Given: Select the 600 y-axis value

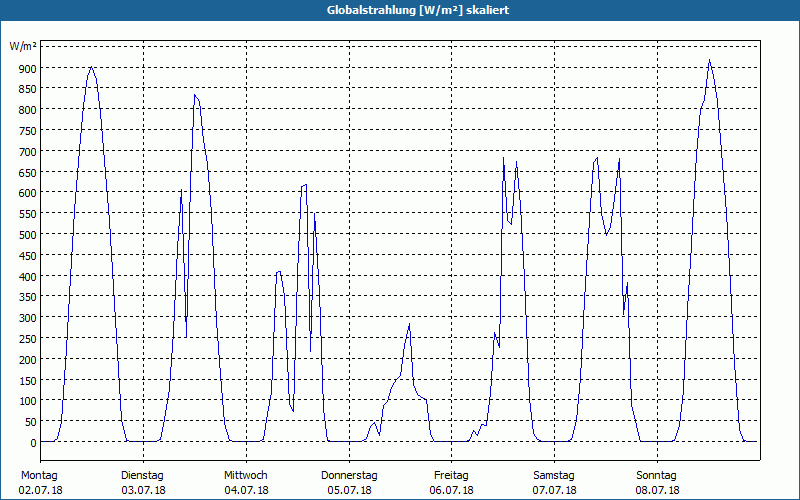Looking at the screenshot, I should pyautogui.click(x=28, y=193).
